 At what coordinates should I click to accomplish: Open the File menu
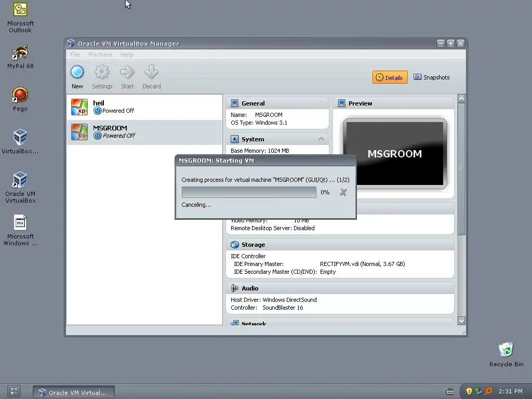tap(75, 55)
